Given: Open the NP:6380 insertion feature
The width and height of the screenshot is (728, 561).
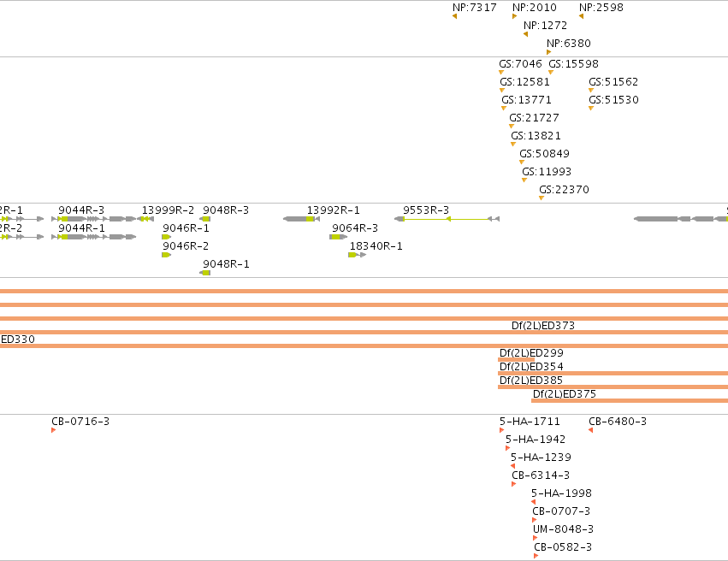Looking at the screenshot, I should pyautogui.click(x=569, y=44).
